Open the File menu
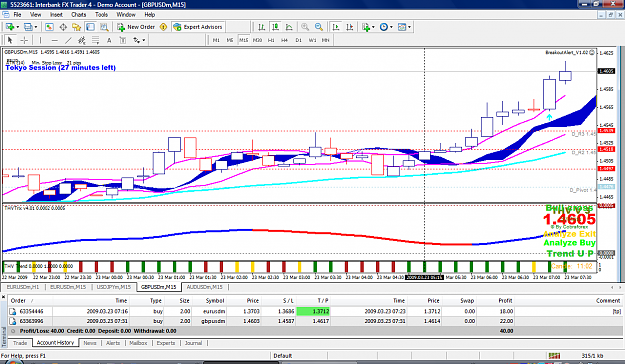Image resolution: width=625 pixels, height=364 pixels. coord(18,14)
